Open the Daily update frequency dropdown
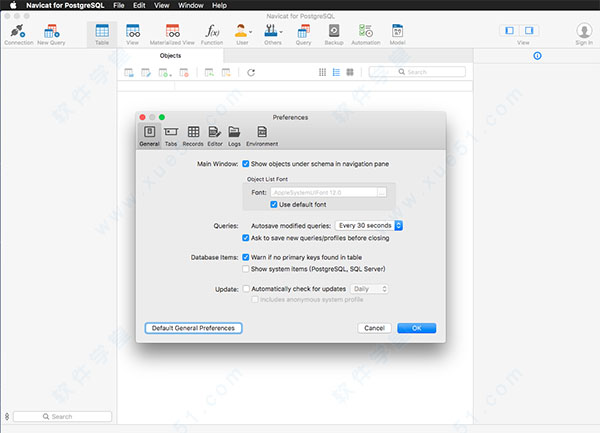Screen dimensions: 600x433 coord(369,289)
